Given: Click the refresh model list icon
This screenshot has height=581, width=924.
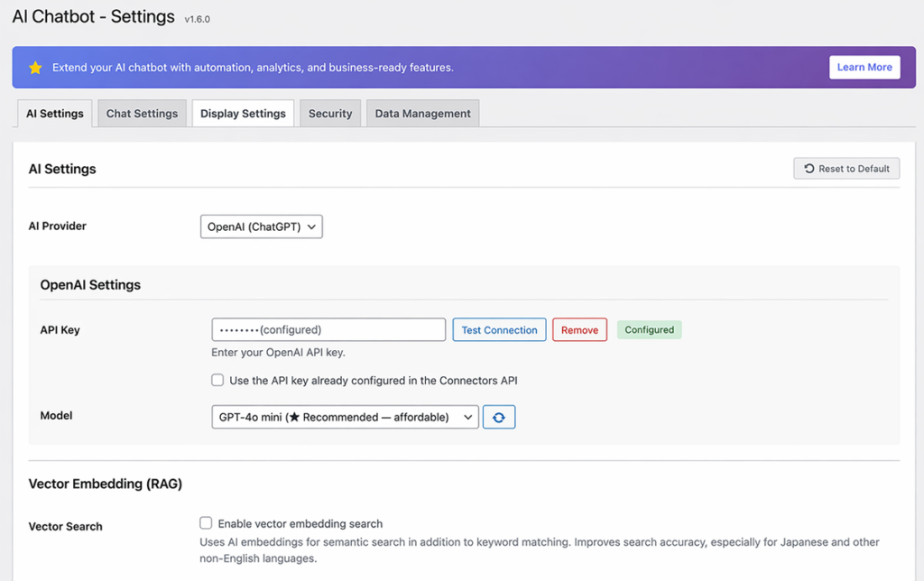Looking at the screenshot, I should tap(499, 417).
